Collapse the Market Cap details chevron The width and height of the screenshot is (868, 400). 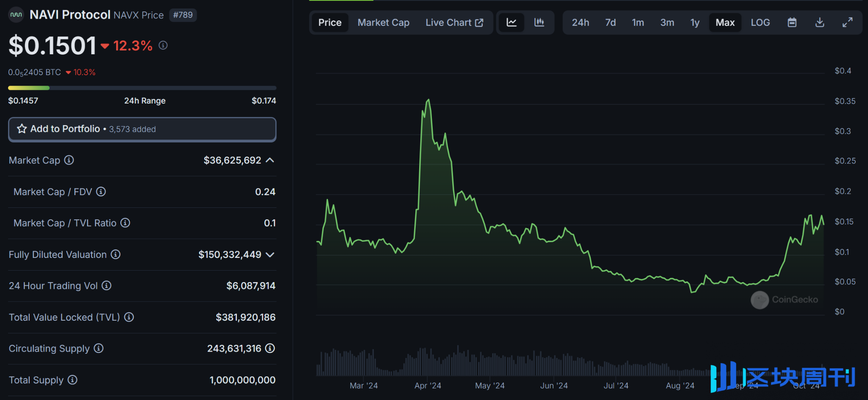pos(270,160)
